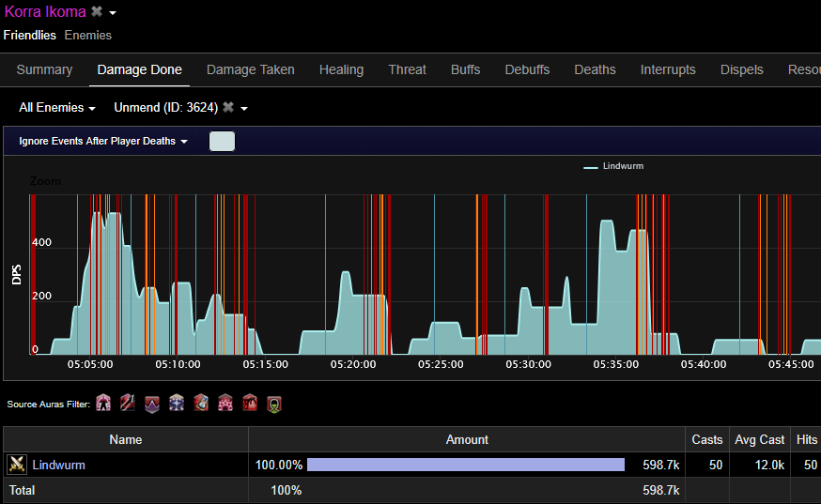Screen dimensions: 821x504
Task: Click the light gray swatch button
Action: point(222,142)
